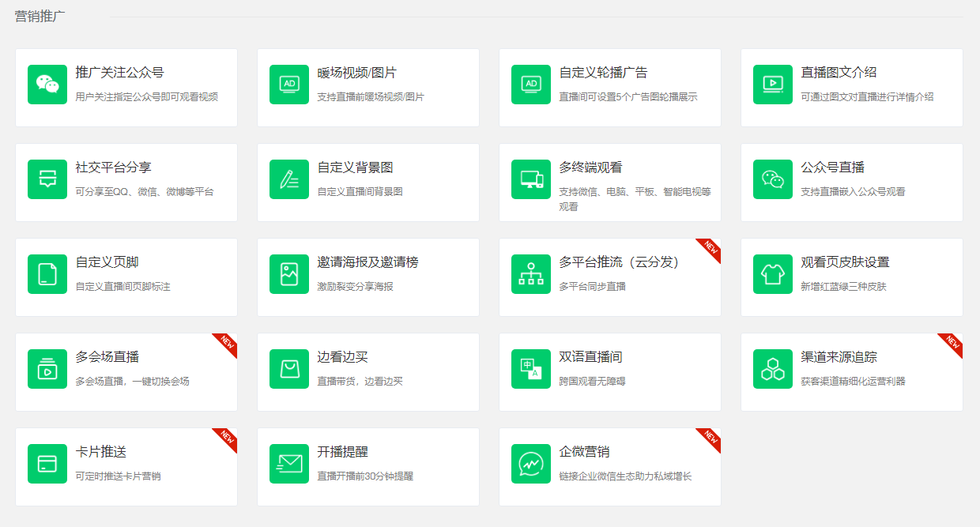Select the 多平台推流（云分发）card title
980x527 pixels.
tap(619, 262)
